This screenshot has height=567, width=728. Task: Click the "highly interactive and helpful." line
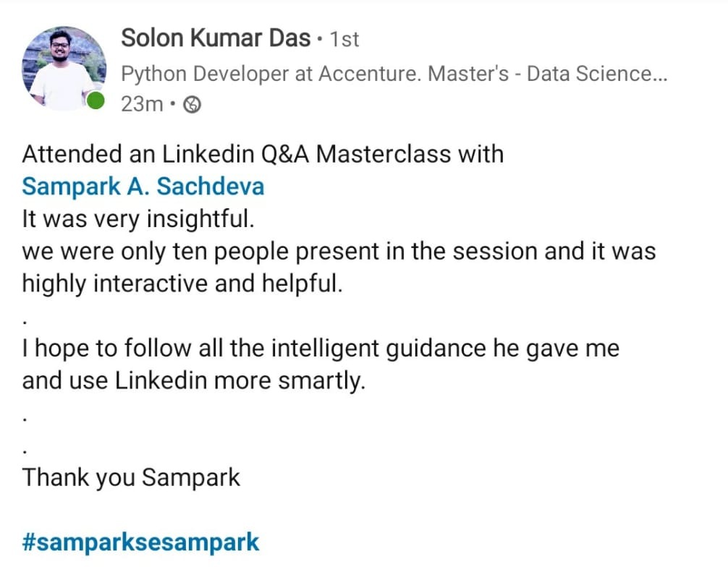tap(182, 283)
